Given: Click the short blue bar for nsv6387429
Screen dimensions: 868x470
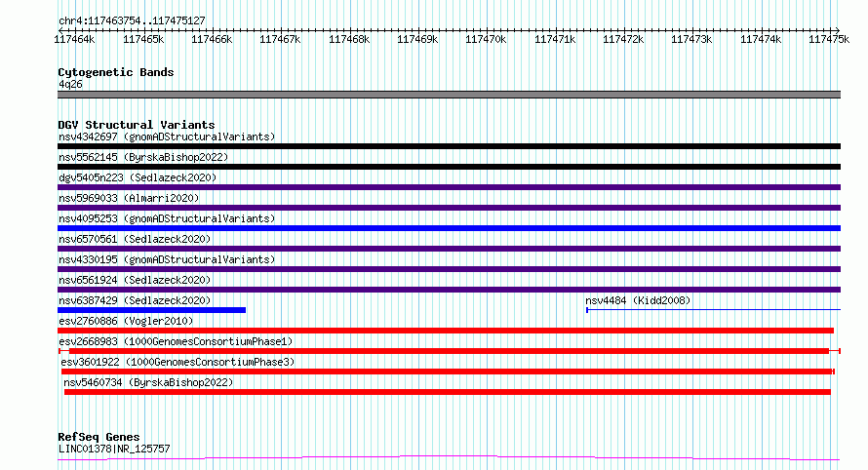Looking at the screenshot, I should pos(152,310).
